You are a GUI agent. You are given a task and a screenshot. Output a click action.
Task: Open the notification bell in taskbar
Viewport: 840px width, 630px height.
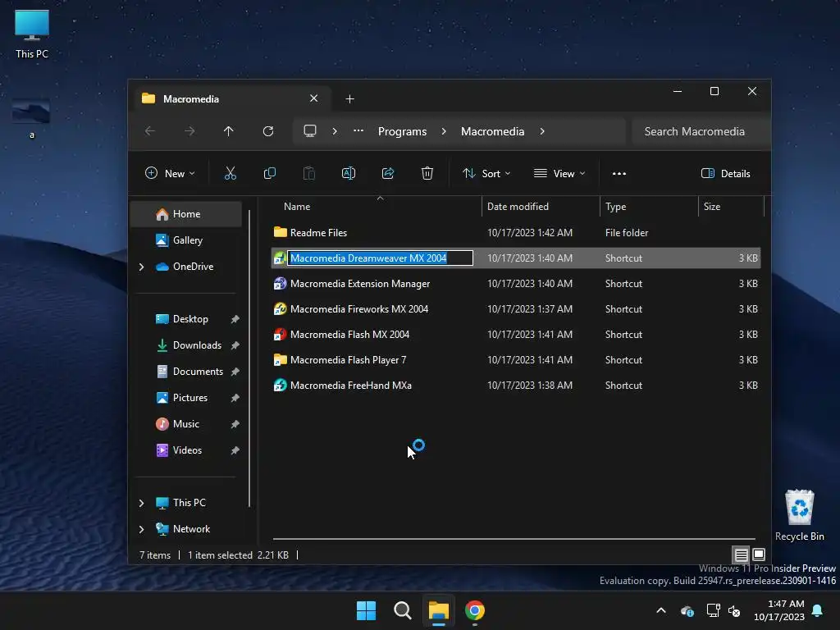click(817, 610)
